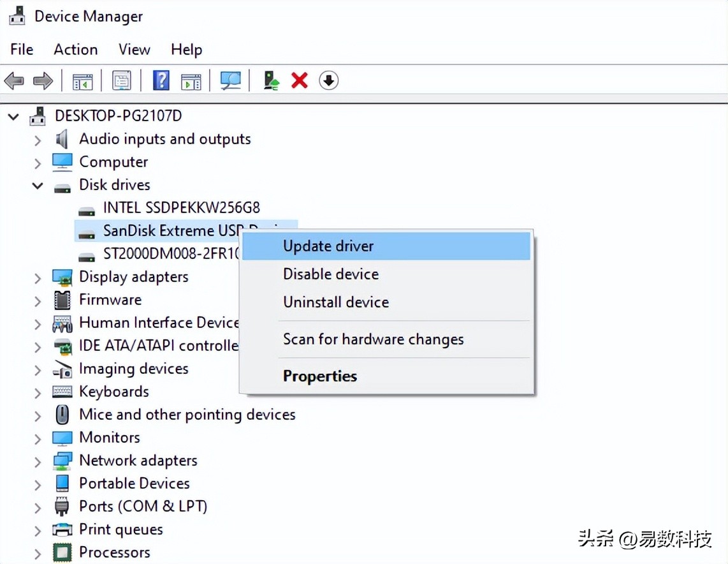The height and width of the screenshot is (564, 728).
Task: Click the Imaging devices camera icon
Action: pyautogui.click(x=62, y=369)
